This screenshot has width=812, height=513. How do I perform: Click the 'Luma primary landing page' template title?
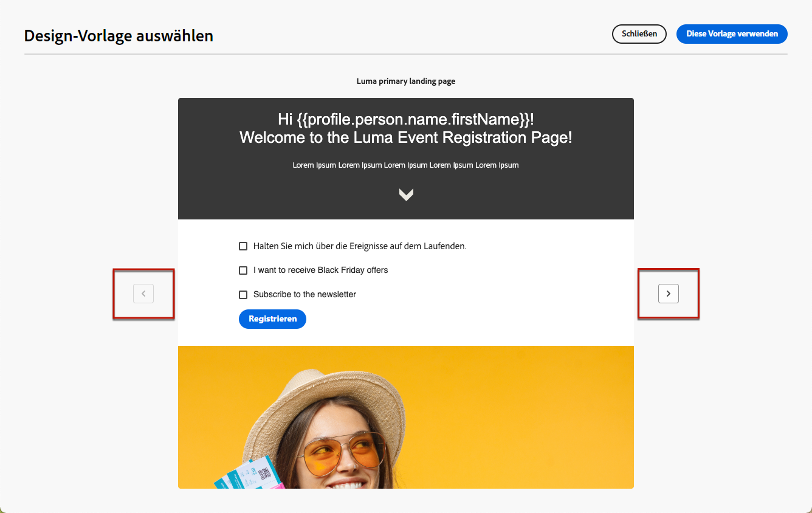406,81
